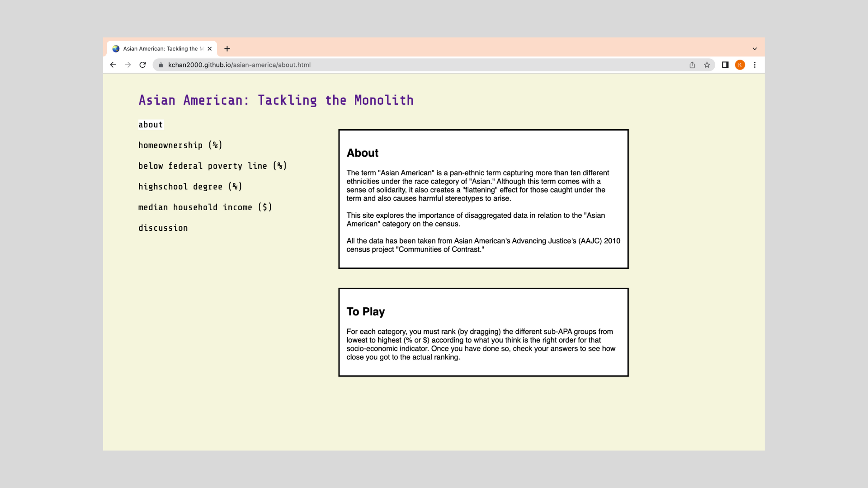Screen dimensions: 868x488
Task: Go to the discussion page
Action: point(163,228)
